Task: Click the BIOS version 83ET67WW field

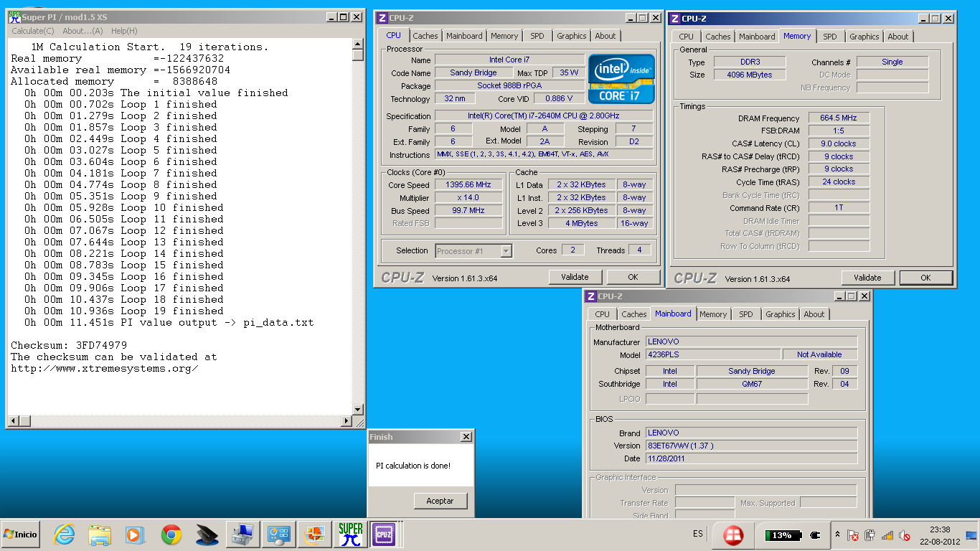Action: tap(751, 446)
